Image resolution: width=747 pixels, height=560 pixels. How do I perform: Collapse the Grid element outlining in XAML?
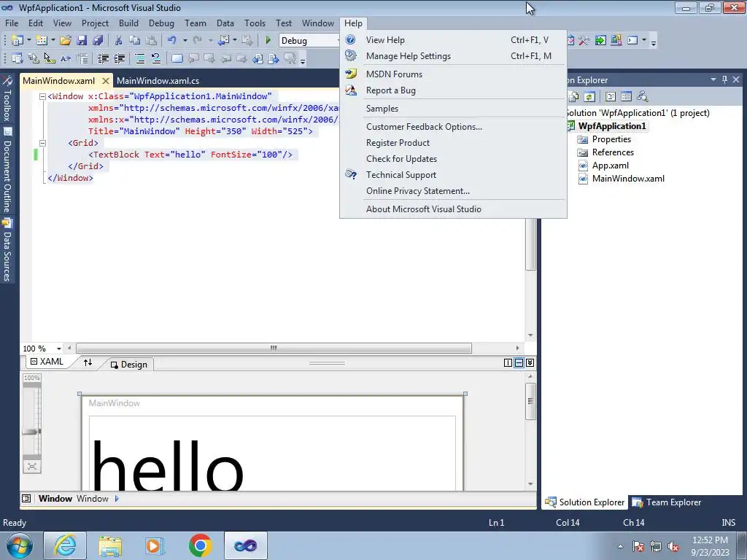[42, 143]
